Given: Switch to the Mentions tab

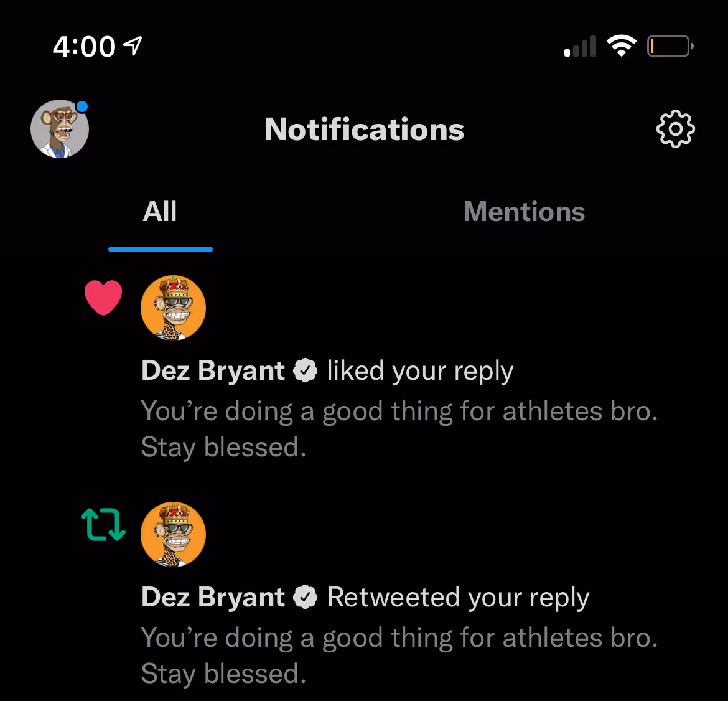Looking at the screenshot, I should point(524,212).
